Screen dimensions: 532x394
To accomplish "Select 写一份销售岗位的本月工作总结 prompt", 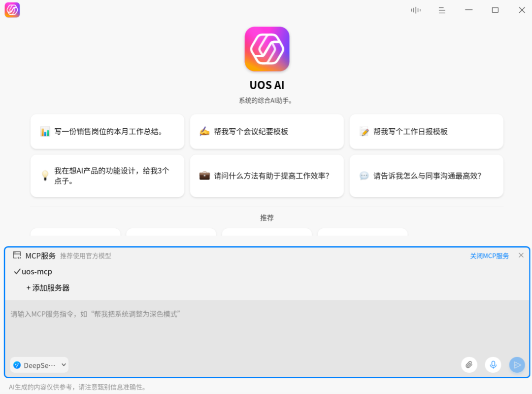I will pos(107,132).
